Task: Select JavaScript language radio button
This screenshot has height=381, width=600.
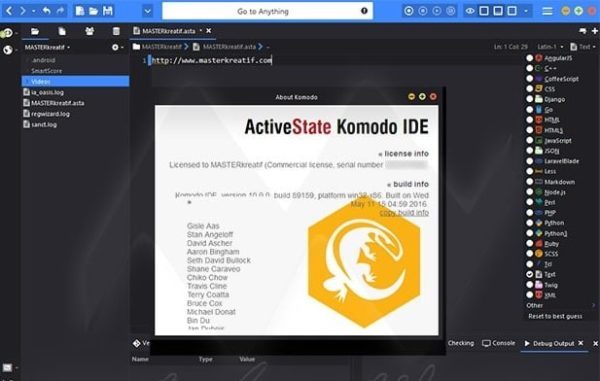Action: [530, 140]
